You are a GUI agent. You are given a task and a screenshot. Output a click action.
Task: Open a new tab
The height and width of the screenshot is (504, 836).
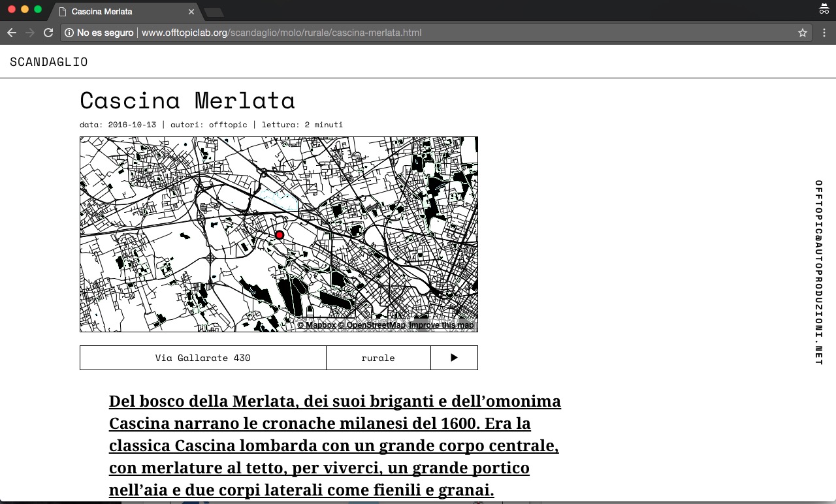coord(214,12)
